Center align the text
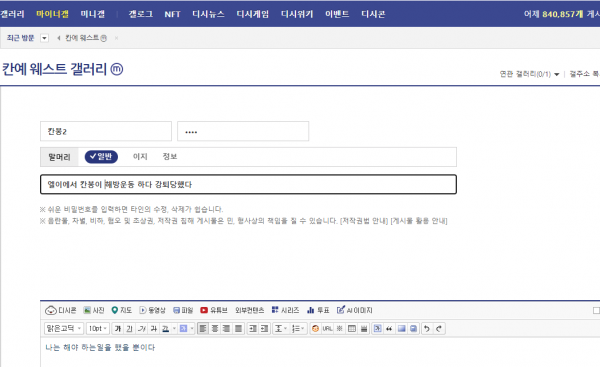This screenshot has width=600, height=367. pyautogui.click(x=215, y=329)
